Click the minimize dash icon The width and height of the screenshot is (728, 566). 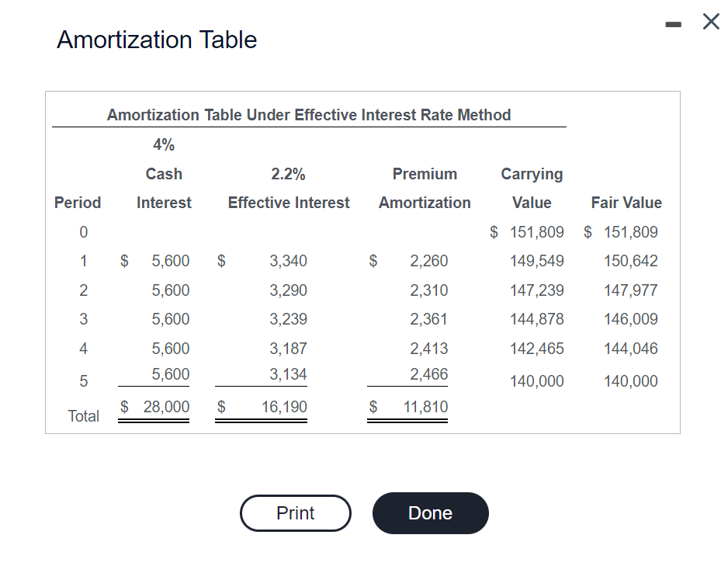(x=672, y=22)
